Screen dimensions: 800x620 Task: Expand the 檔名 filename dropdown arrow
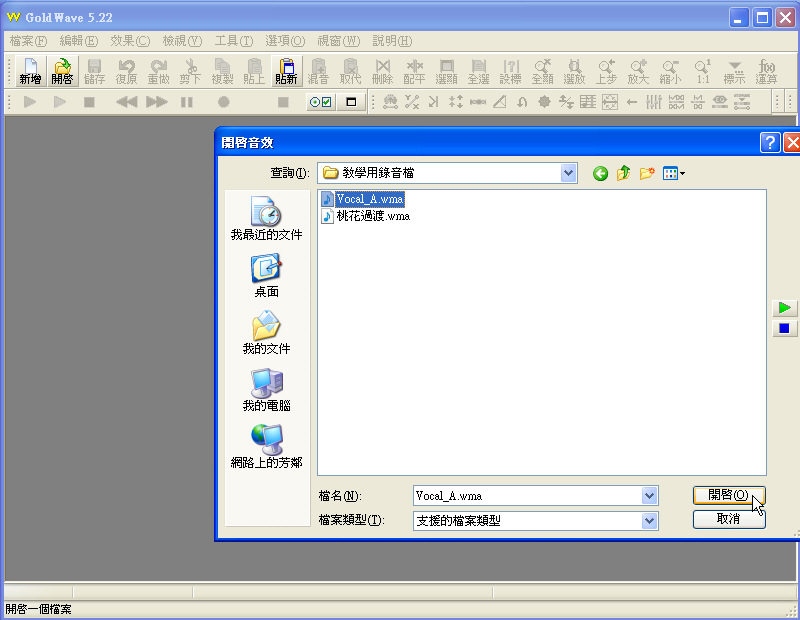point(649,495)
